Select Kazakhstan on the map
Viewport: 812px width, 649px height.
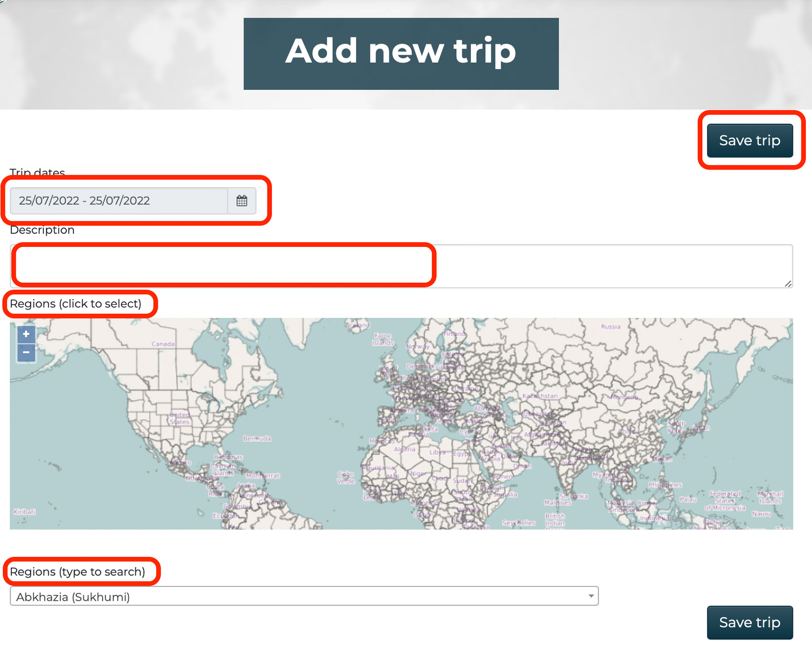coord(540,396)
